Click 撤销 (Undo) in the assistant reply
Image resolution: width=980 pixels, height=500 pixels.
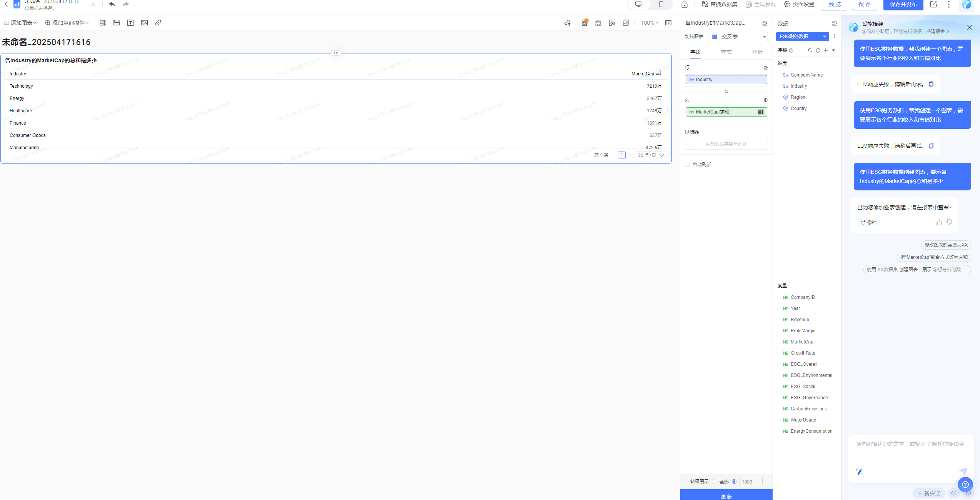868,222
